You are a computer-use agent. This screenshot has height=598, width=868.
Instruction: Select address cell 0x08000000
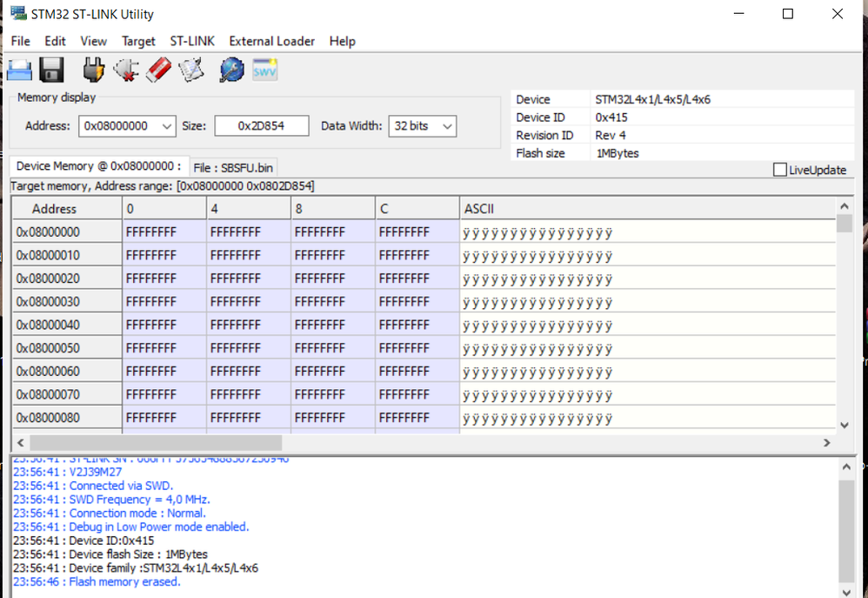pyautogui.click(x=67, y=232)
